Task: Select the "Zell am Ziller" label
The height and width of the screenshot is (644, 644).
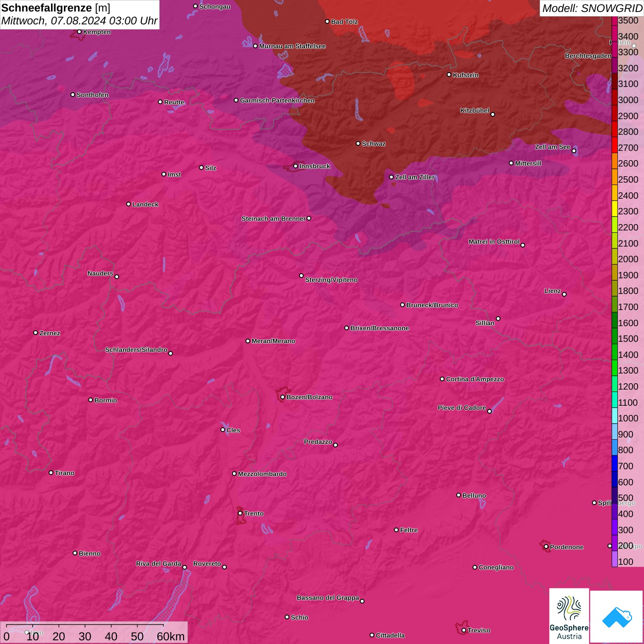Action: point(415,177)
